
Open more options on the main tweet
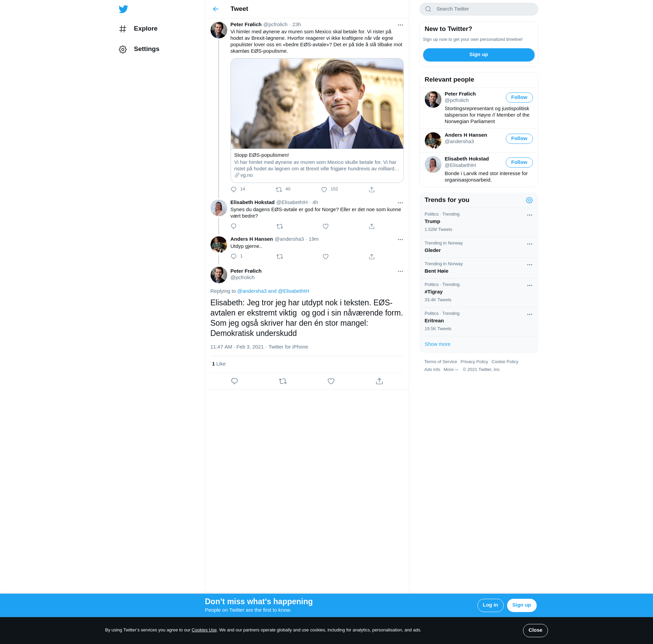pyautogui.click(x=400, y=271)
